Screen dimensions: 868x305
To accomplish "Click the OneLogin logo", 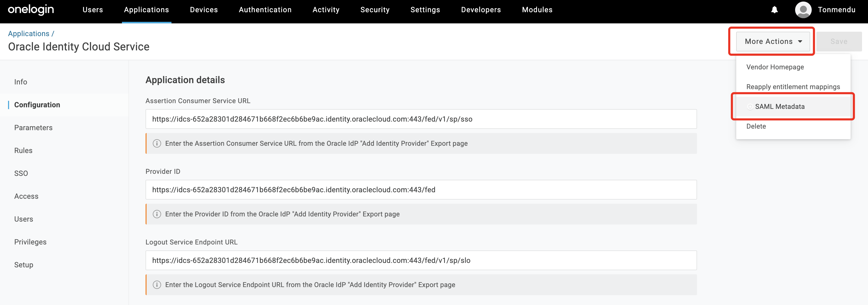I will (31, 10).
